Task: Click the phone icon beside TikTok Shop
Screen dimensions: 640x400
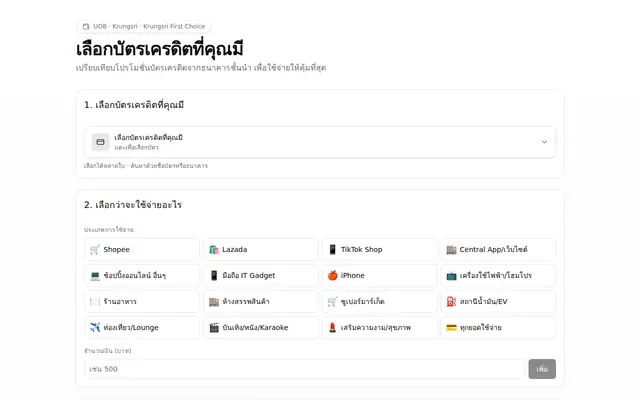Action: tap(333, 249)
